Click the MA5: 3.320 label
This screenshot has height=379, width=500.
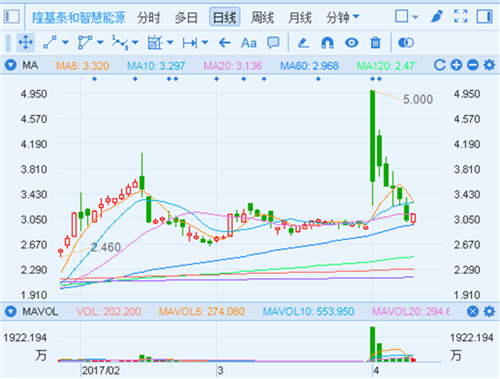[x=83, y=66]
